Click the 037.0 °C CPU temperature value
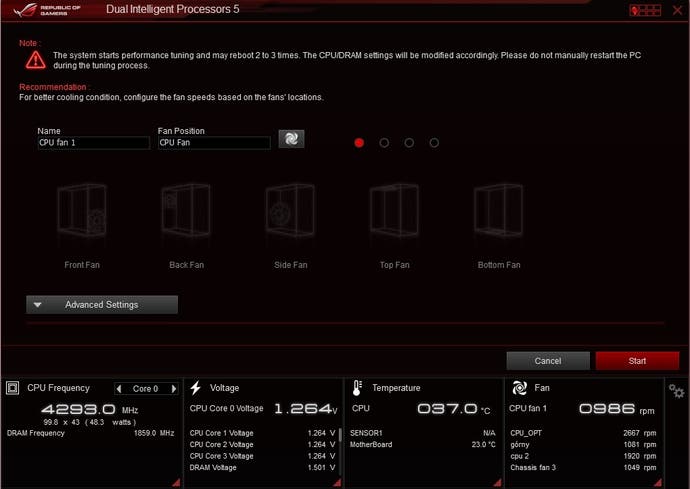This screenshot has width=690, height=489. (x=454, y=409)
